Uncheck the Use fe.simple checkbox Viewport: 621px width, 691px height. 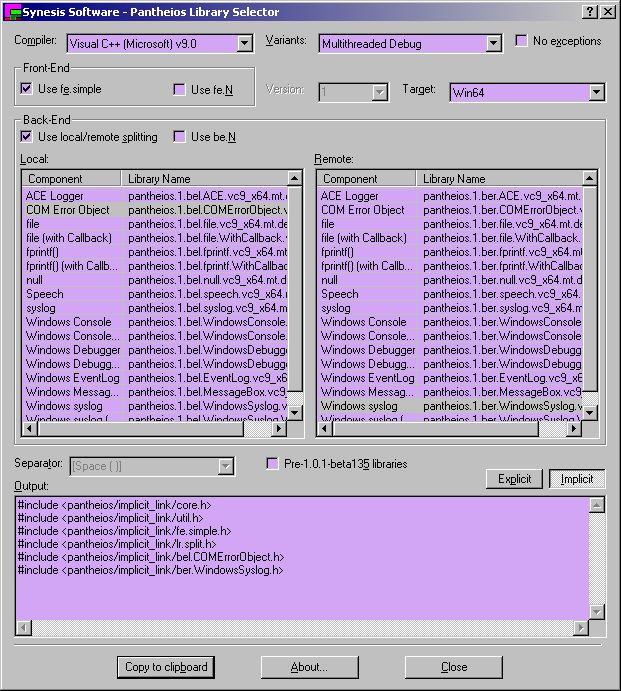pyautogui.click(x=26, y=89)
